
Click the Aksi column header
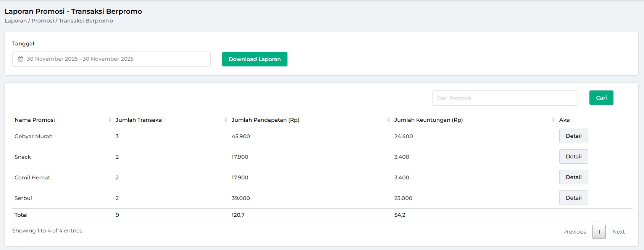[x=565, y=120]
